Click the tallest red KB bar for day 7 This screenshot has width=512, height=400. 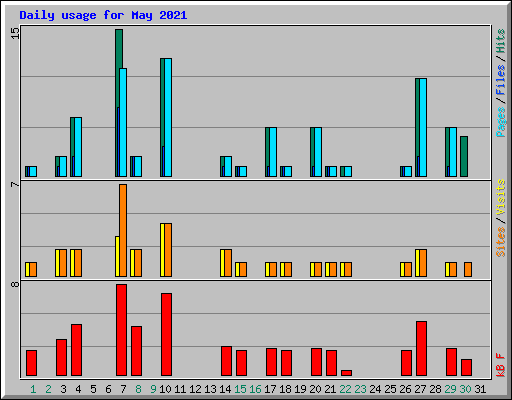tap(121, 330)
